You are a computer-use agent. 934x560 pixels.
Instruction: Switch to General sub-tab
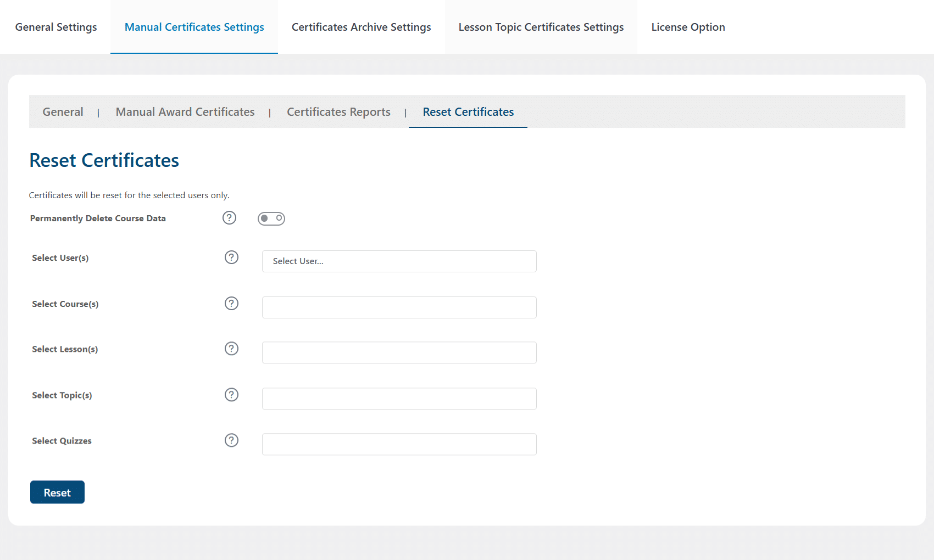point(63,112)
